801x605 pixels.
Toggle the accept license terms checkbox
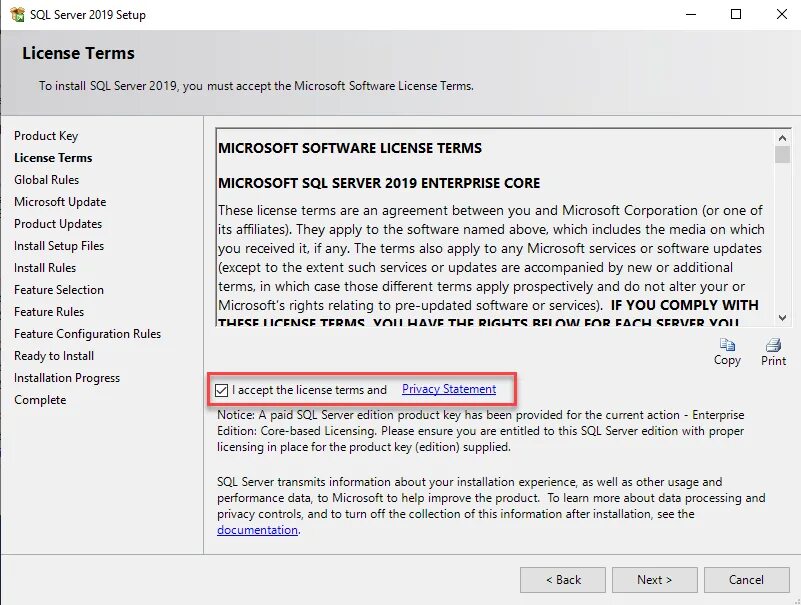click(222, 390)
